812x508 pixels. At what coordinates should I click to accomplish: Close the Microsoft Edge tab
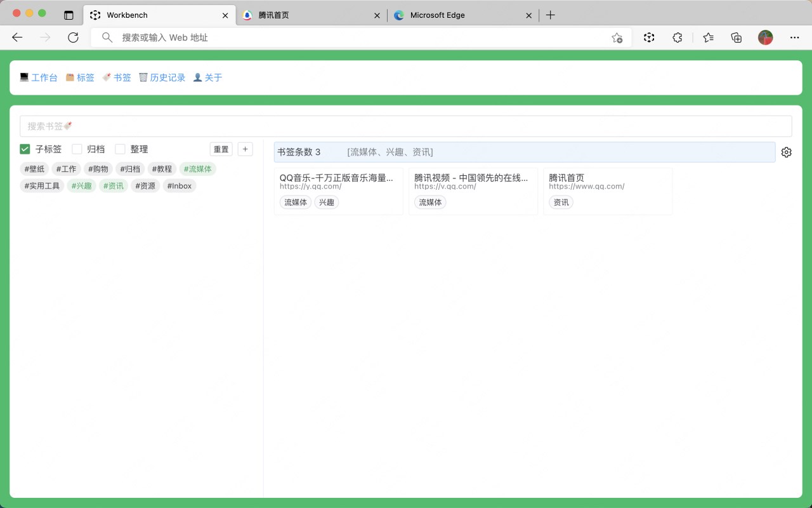click(528, 15)
